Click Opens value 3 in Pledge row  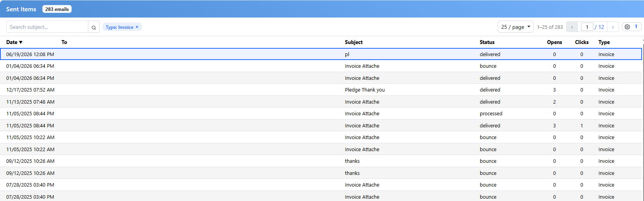[555, 90]
